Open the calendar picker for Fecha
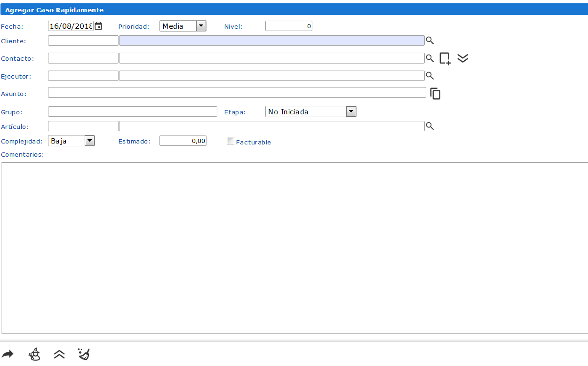Screen dimensions: 588x366 pyautogui.click(x=98, y=26)
